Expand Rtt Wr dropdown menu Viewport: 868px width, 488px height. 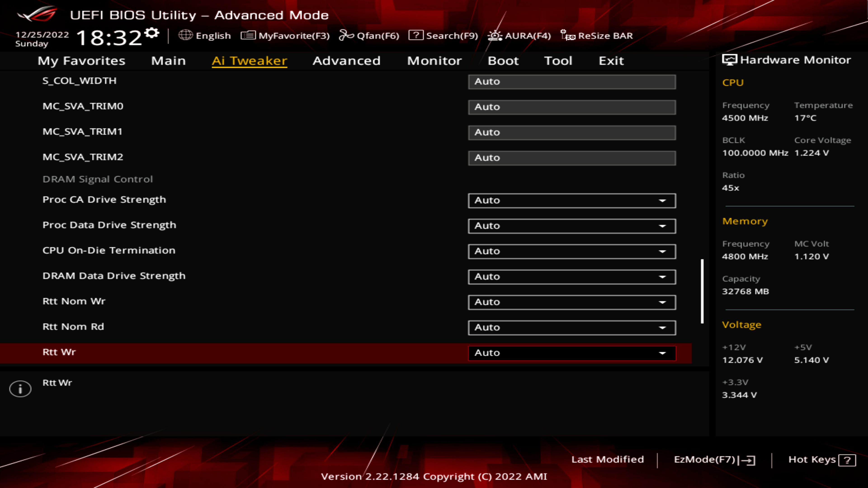pos(663,352)
